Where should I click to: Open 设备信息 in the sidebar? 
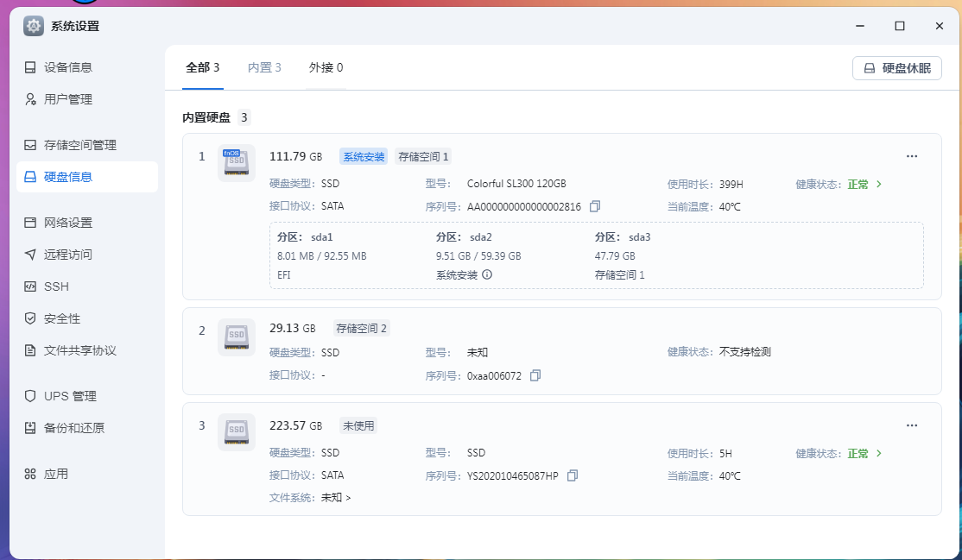click(x=86, y=67)
